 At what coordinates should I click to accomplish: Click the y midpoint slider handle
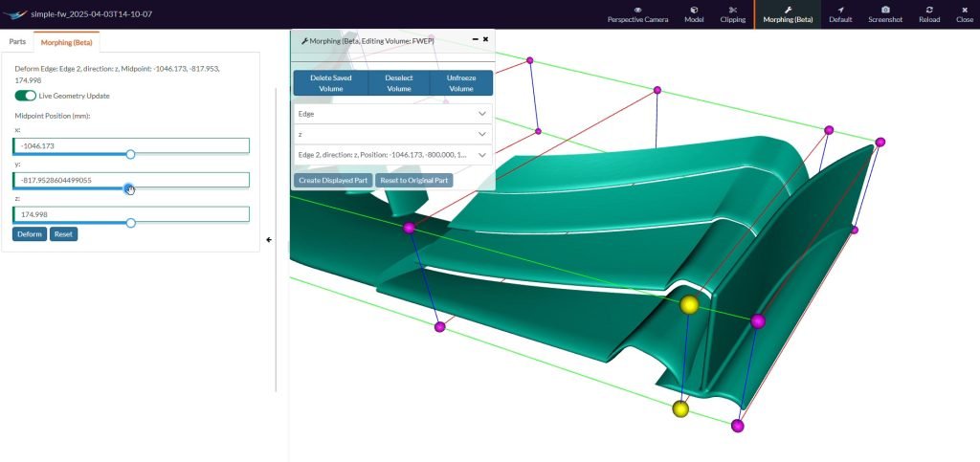pos(129,188)
